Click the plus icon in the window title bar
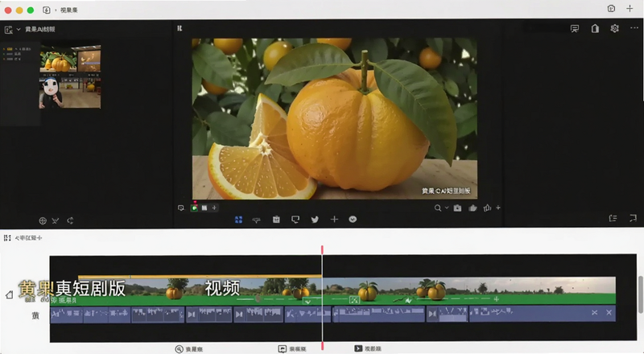 coord(630,8)
